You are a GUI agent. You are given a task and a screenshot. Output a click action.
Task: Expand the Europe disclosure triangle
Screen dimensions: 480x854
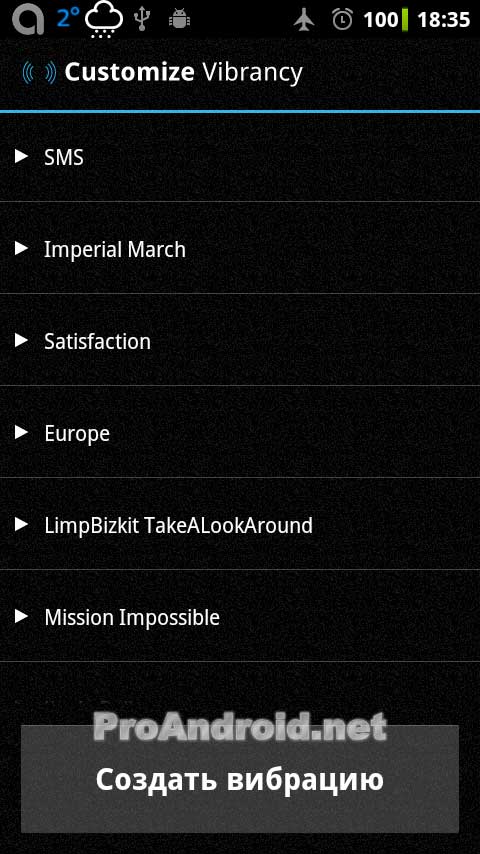click(x=21, y=433)
